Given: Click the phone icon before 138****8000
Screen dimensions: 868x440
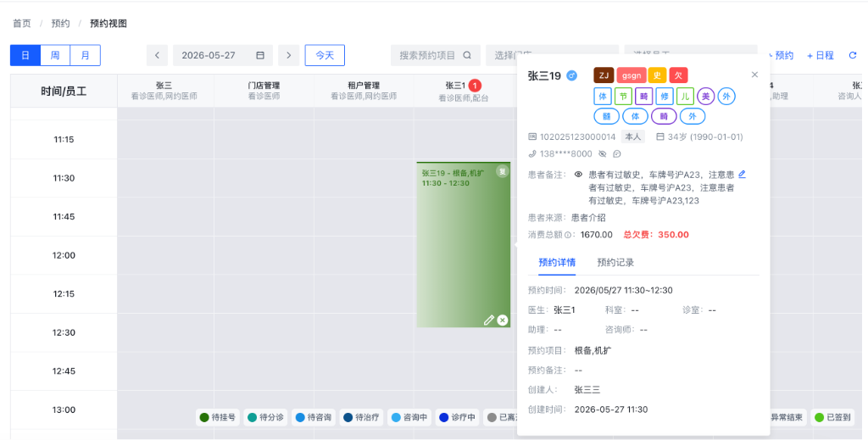Looking at the screenshot, I should (x=532, y=153).
